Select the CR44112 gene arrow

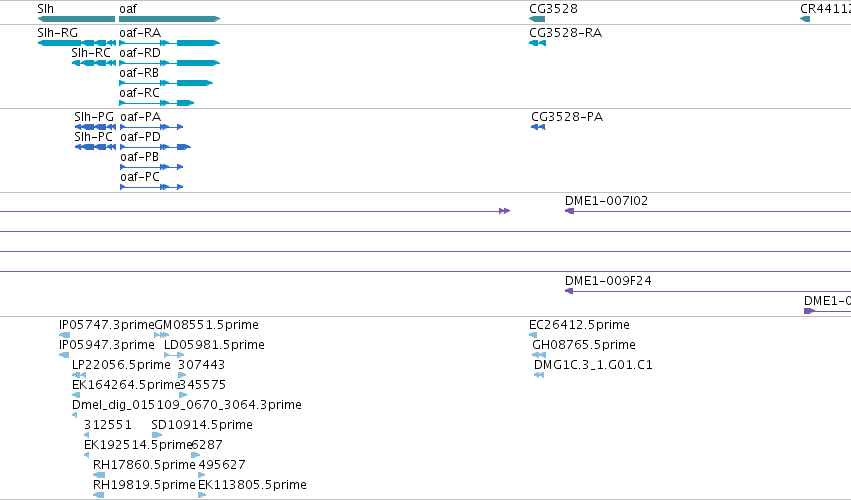click(x=805, y=19)
